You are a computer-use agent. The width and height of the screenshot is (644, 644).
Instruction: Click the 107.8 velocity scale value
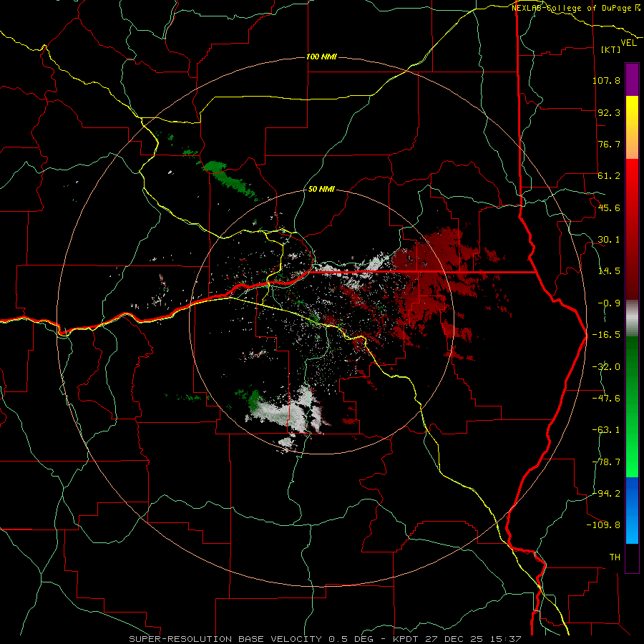[x=606, y=80]
